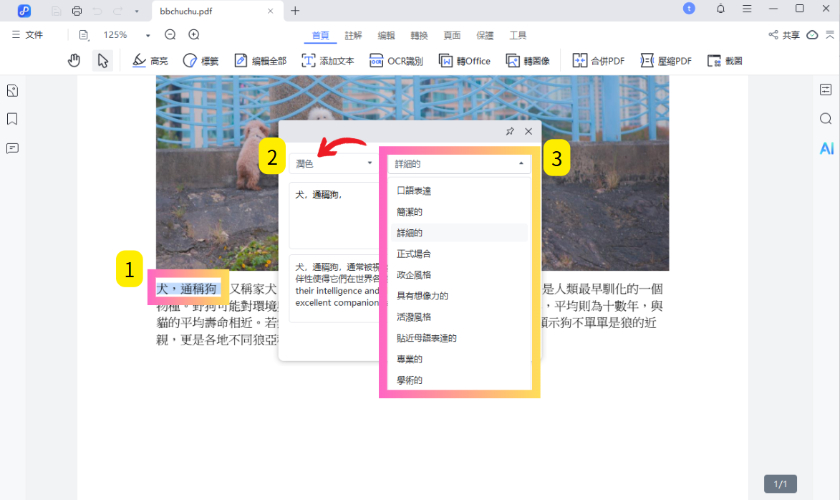Choose 詳細的 option in the list

459,233
